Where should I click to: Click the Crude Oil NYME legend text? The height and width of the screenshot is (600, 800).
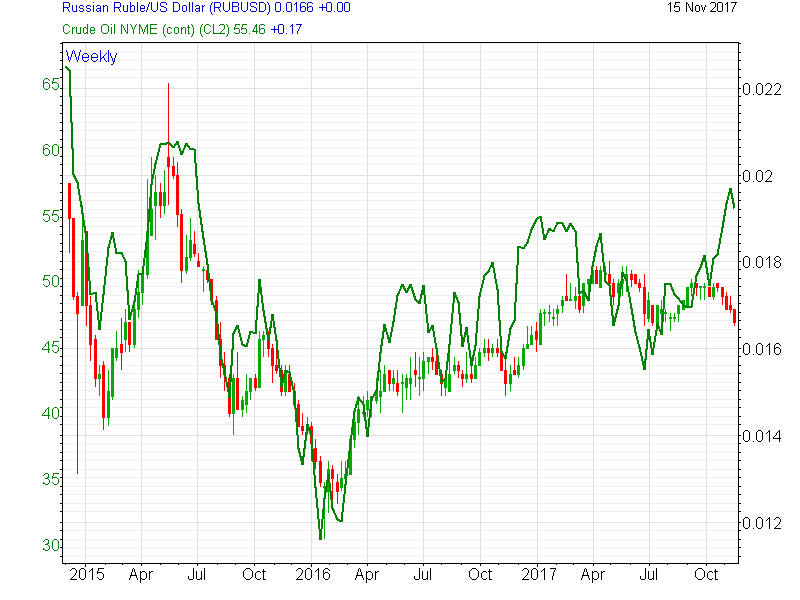tap(182, 30)
